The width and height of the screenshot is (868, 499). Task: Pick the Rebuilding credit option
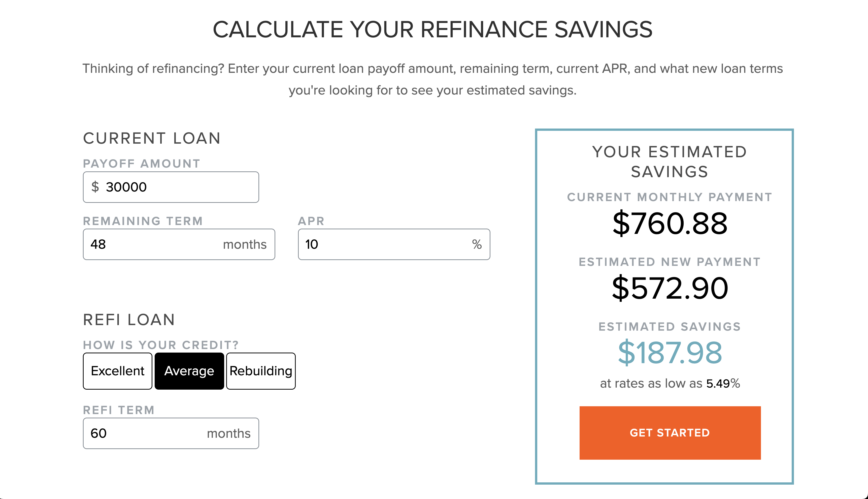[261, 371]
